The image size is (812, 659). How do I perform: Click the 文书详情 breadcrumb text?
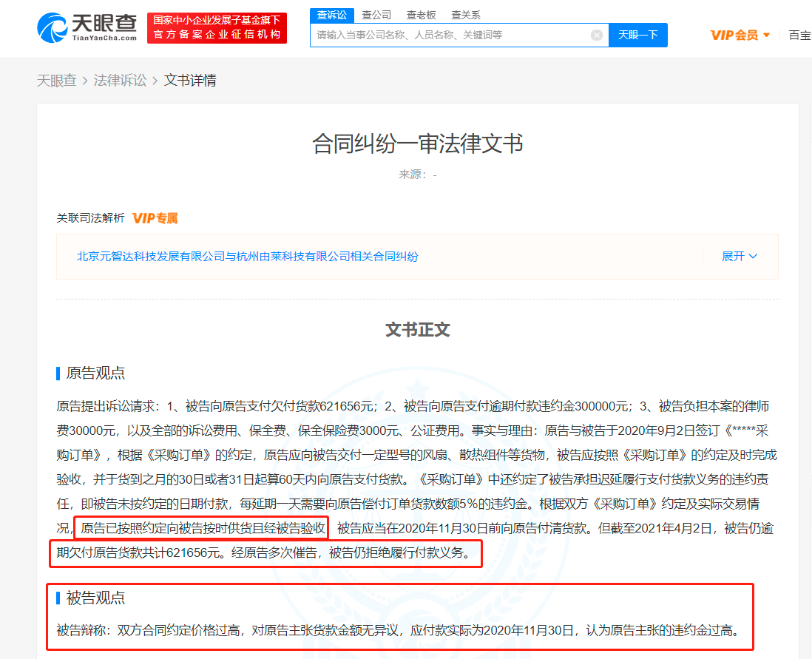190,81
